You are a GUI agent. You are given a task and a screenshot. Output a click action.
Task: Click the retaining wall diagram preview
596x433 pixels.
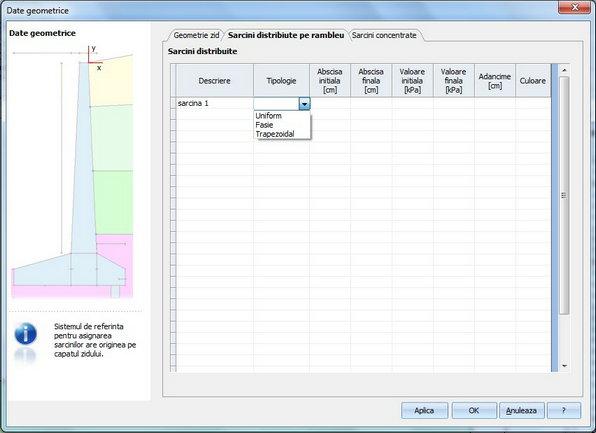pos(72,172)
